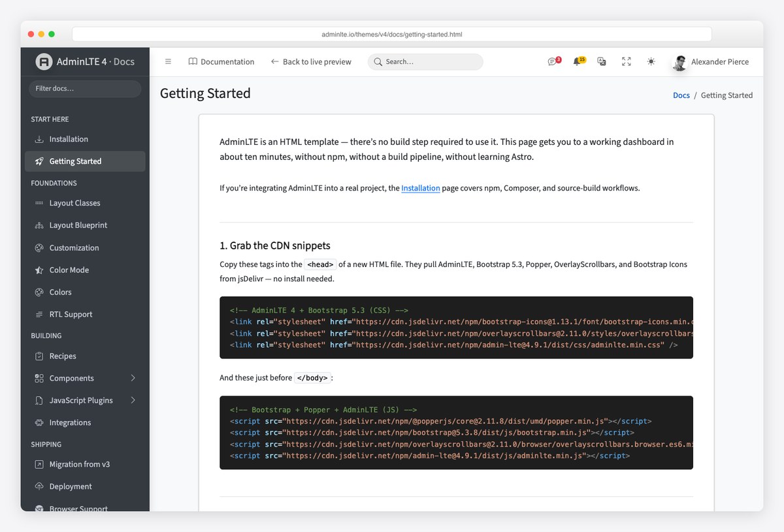The image size is (784, 532).
Task: Click the popper.min.js script line
Action: pyautogui.click(x=440, y=421)
